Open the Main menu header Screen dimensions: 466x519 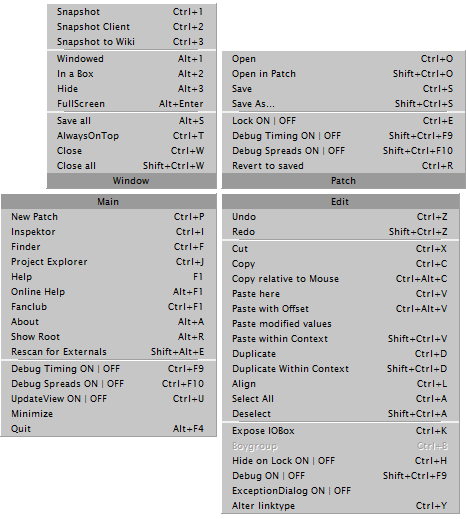(x=109, y=202)
